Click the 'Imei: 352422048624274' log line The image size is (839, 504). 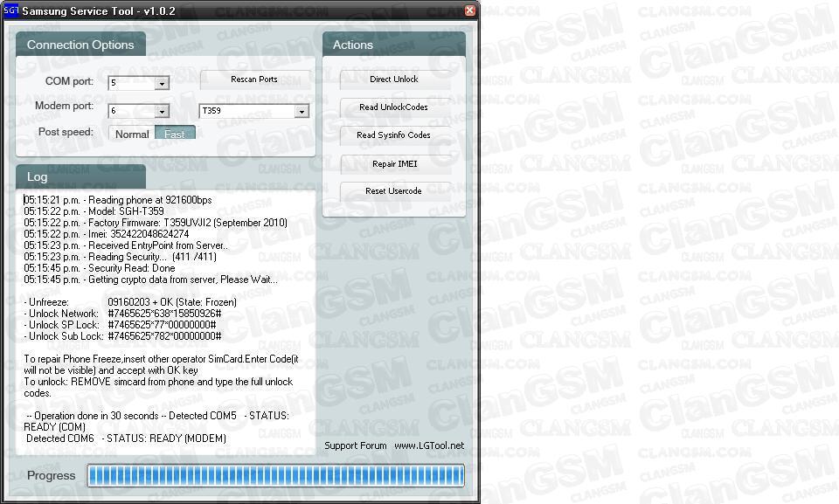[106, 234]
